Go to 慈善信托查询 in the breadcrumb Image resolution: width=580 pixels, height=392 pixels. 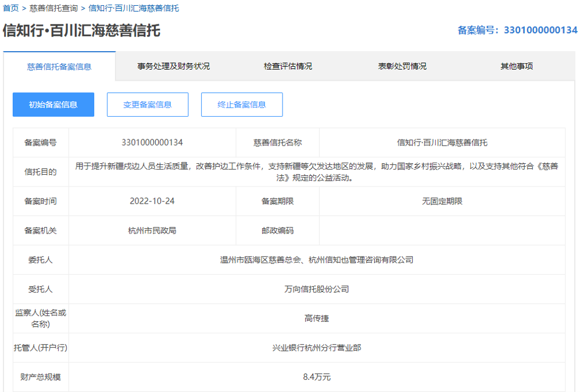(53, 8)
